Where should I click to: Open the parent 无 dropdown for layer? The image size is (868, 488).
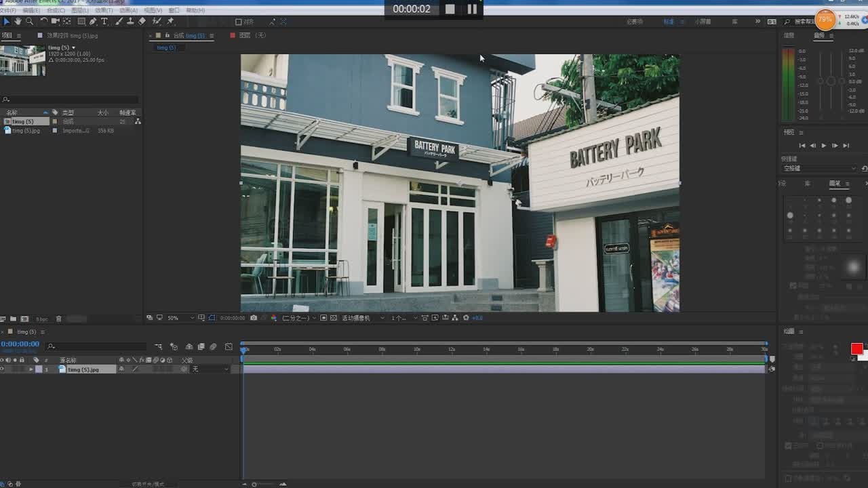(x=211, y=369)
